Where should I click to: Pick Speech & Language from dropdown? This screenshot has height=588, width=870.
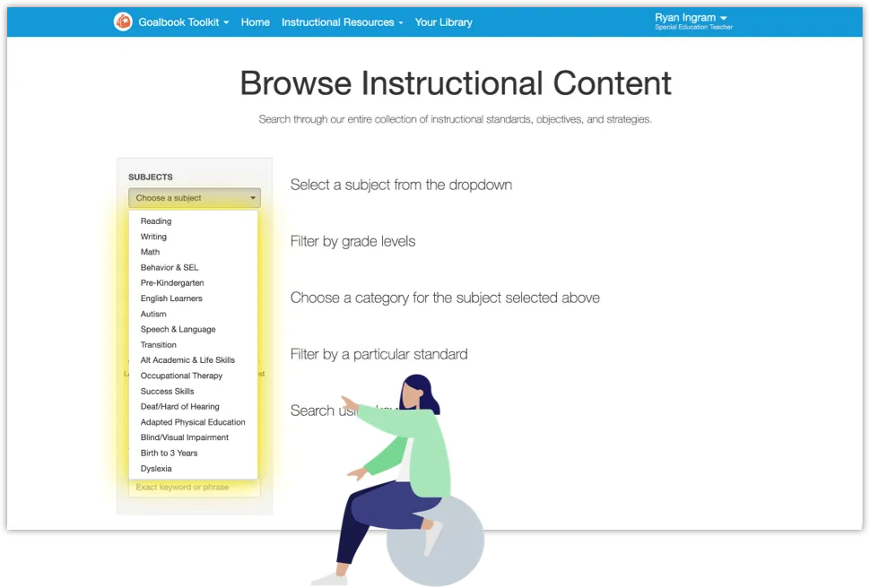[x=178, y=329]
